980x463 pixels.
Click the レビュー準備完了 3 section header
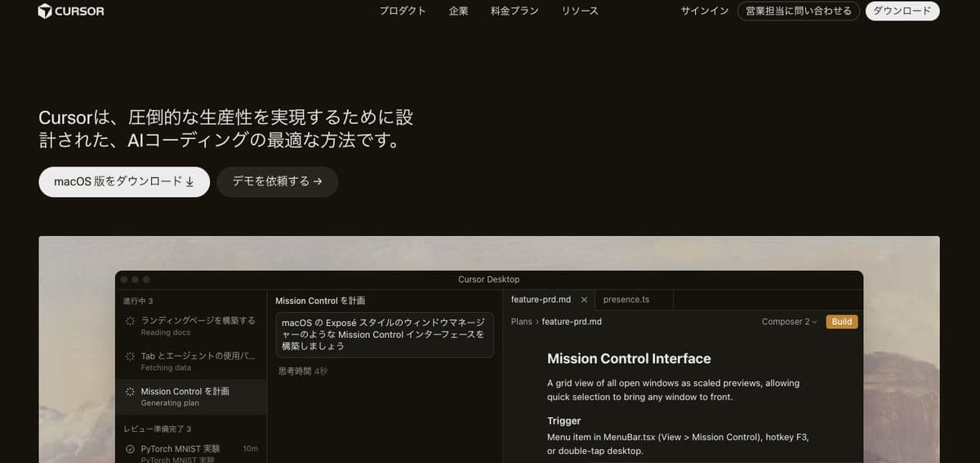157,429
